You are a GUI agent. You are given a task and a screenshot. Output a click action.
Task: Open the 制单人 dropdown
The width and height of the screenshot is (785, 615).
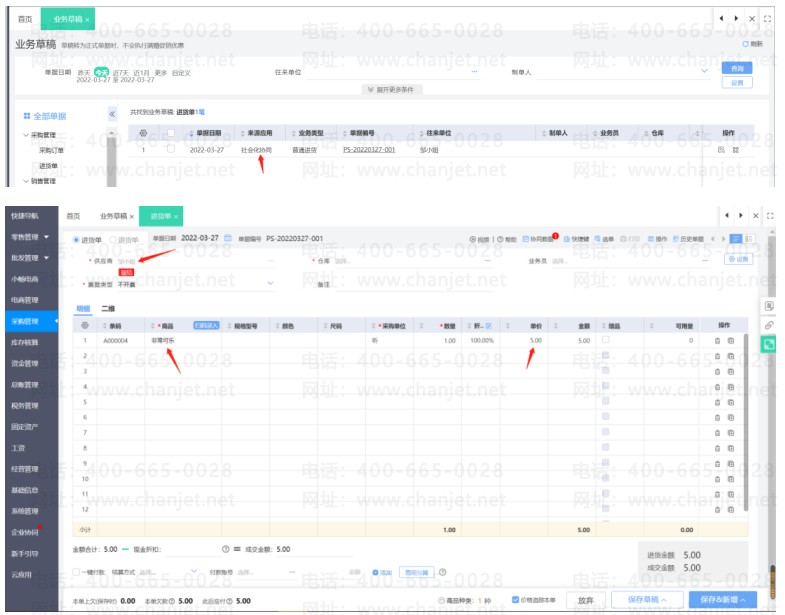[704, 71]
